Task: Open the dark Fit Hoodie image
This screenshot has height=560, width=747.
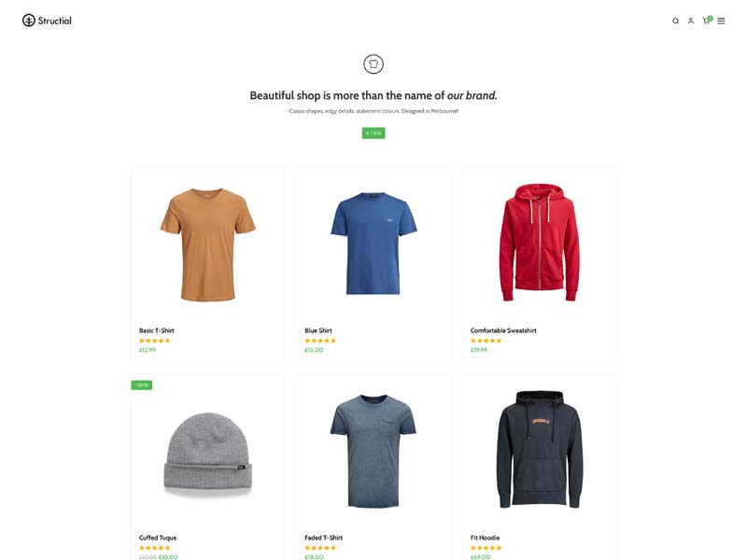Action: click(540, 450)
